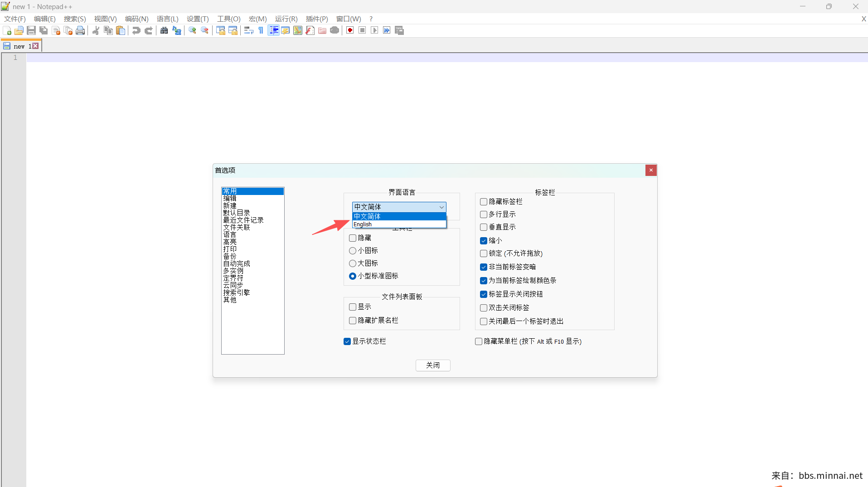Click the Find binoculars icon

[164, 30]
